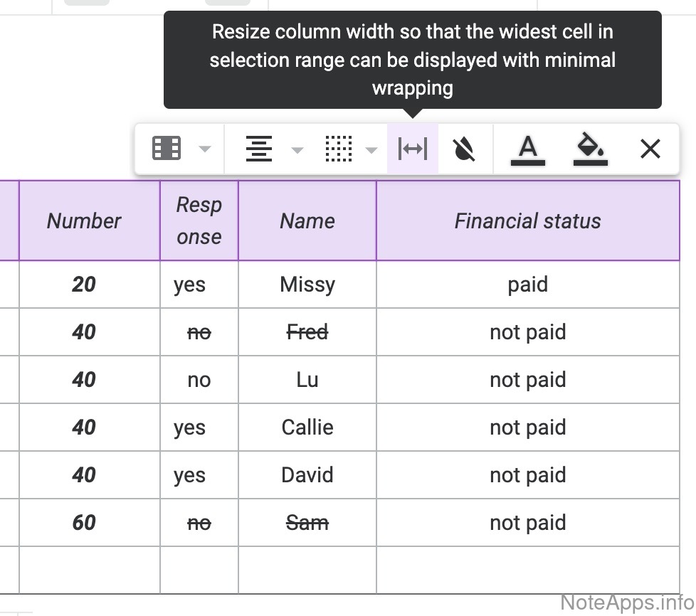Click the strikethrough Fred cell
Image resolution: width=696 pixels, height=616 pixels.
307,332
